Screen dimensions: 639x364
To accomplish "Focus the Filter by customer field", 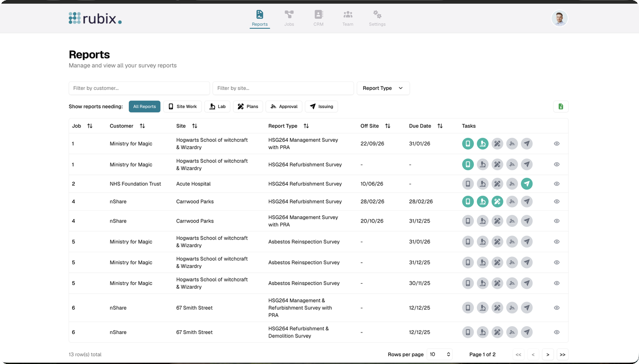I will click(139, 88).
